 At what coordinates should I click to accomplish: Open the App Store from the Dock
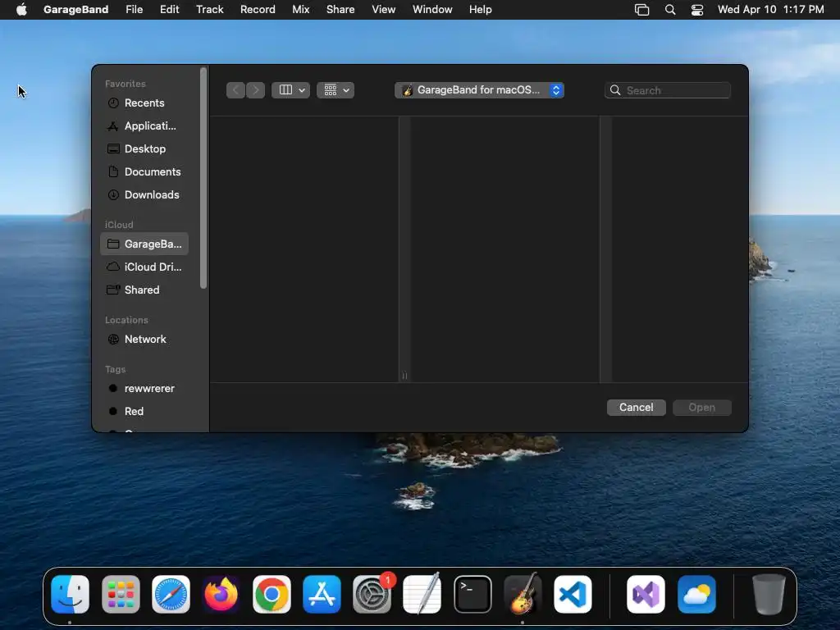pyautogui.click(x=322, y=594)
